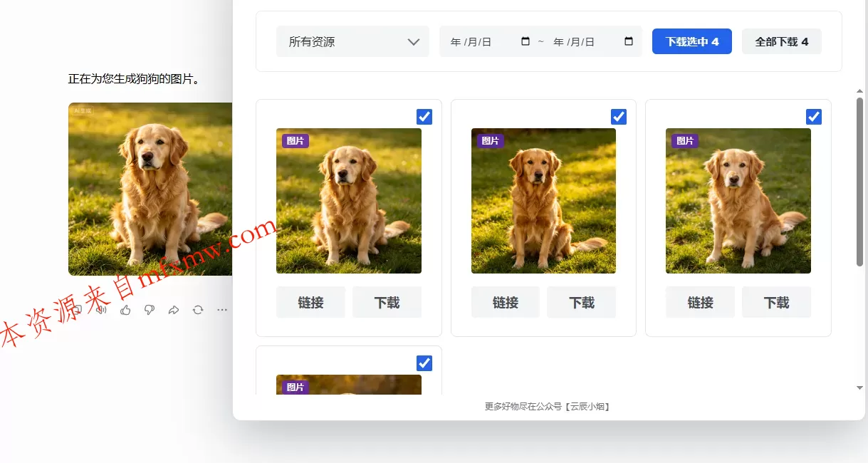868x463 pixels.
Task: Click 下载 under the first dog image
Action: [387, 302]
